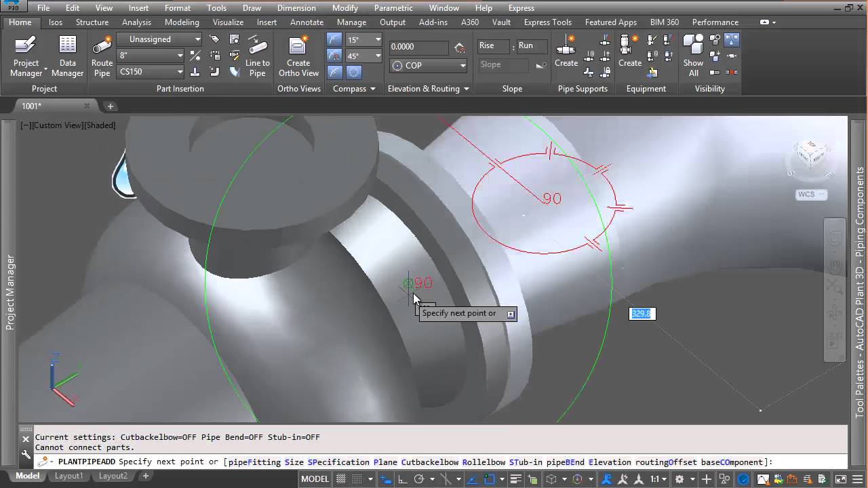Click the WCS label under the ViewCube
Image resolution: width=868 pixels, height=488 pixels.
click(812, 195)
